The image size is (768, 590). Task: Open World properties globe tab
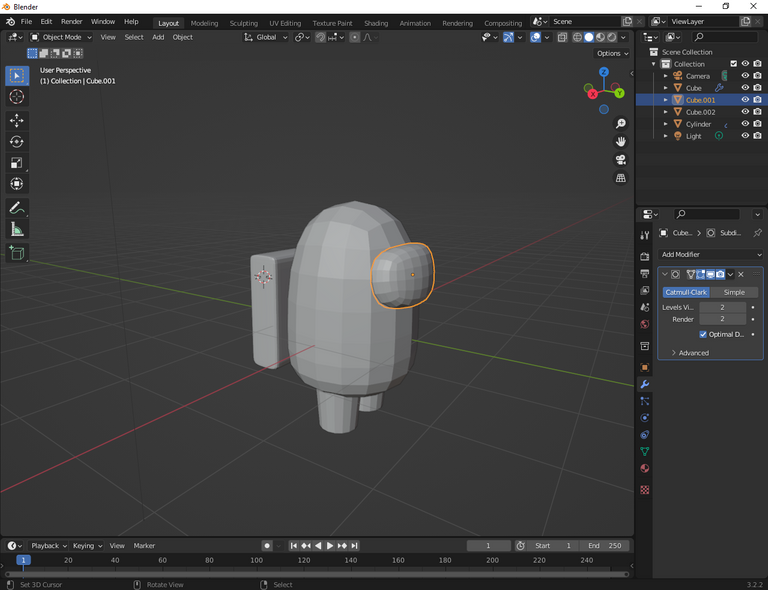[645, 324]
